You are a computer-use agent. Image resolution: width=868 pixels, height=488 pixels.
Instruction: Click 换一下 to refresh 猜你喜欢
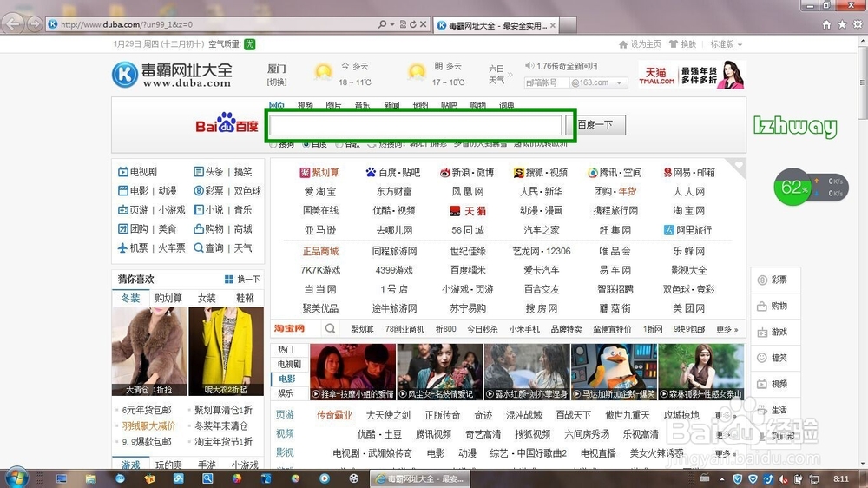[x=242, y=279]
